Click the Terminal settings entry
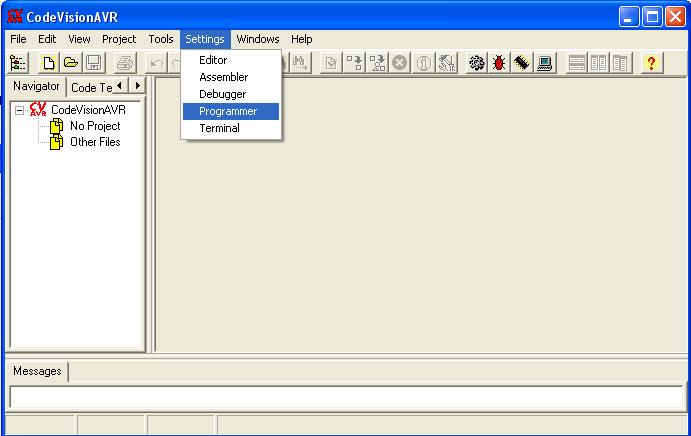691x436 pixels. tap(219, 128)
